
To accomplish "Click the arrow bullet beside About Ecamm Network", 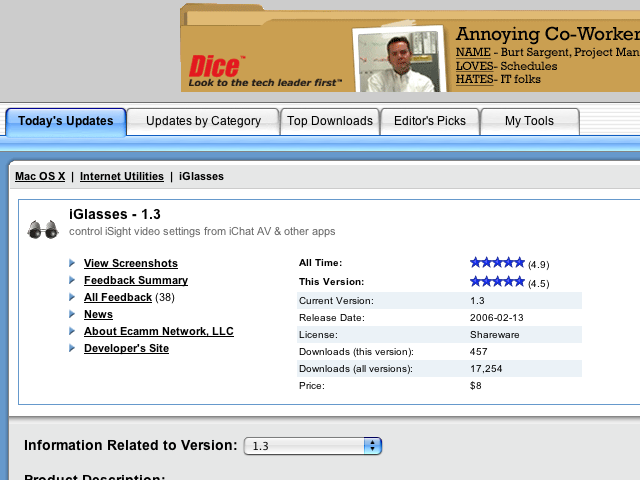I will tap(72, 331).
